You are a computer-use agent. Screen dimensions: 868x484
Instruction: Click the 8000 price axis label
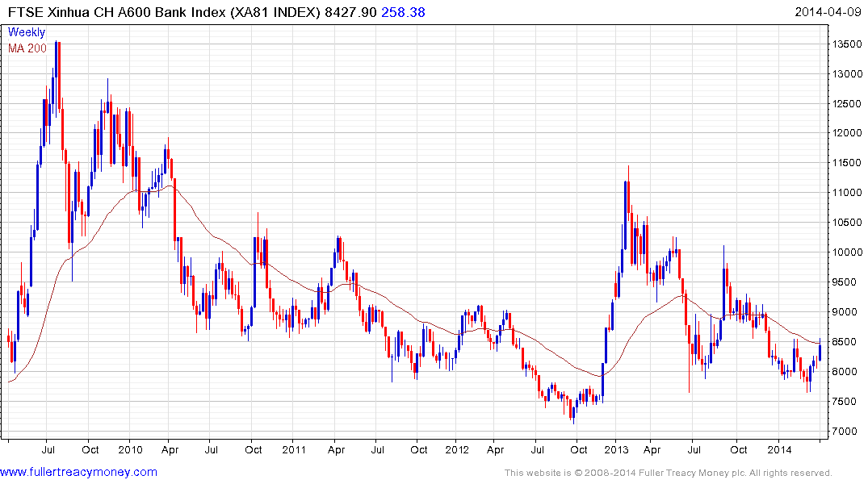[x=845, y=372]
